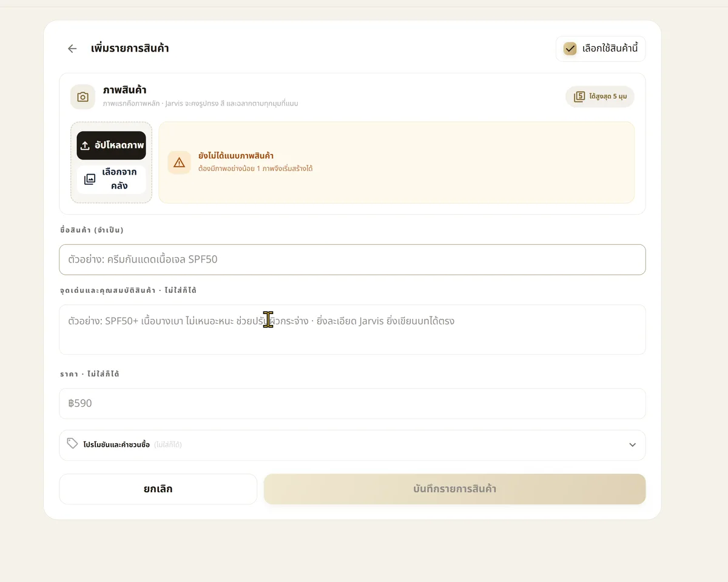Click the ยกเลิก cancel button

click(x=158, y=489)
